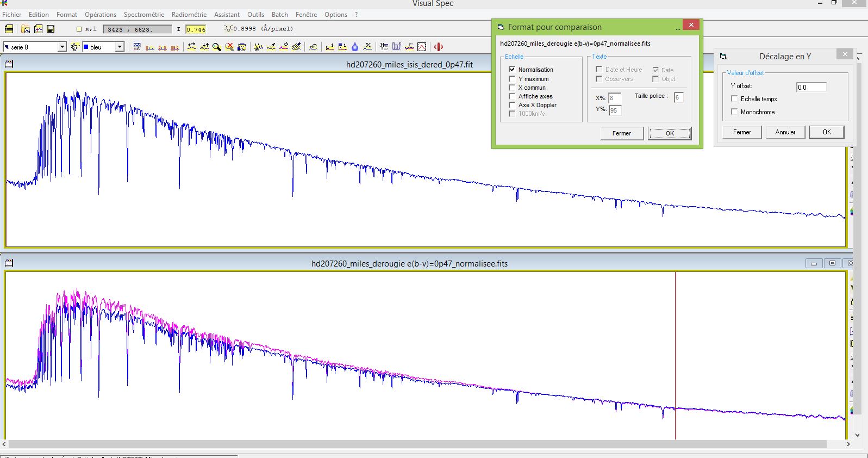Image resolution: width=868 pixels, height=458 pixels.
Task: Tick the Echelle temps checkbox
Action: pos(734,98)
